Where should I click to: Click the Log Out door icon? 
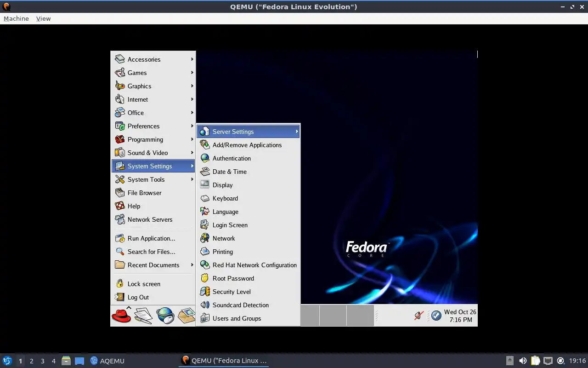(x=120, y=297)
